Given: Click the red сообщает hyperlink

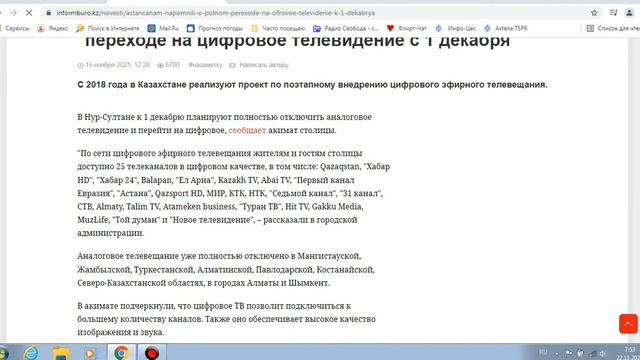Looking at the screenshot, I should tap(247, 130).
